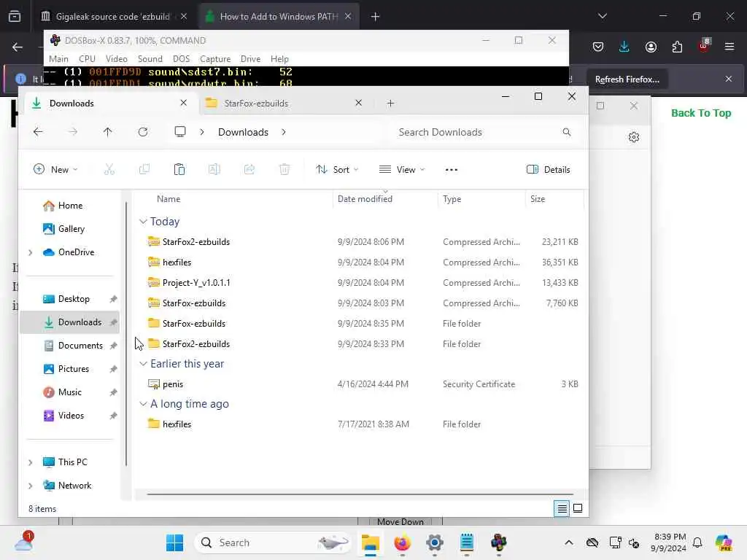Switch to details list view icon
The image size is (747, 560).
point(562,508)
